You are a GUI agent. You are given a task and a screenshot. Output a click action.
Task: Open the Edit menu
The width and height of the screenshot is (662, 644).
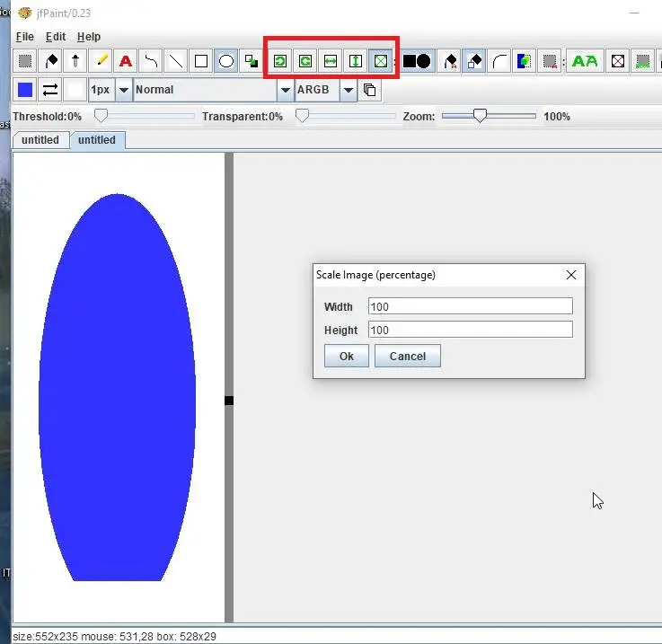click(x=56, y=37)
